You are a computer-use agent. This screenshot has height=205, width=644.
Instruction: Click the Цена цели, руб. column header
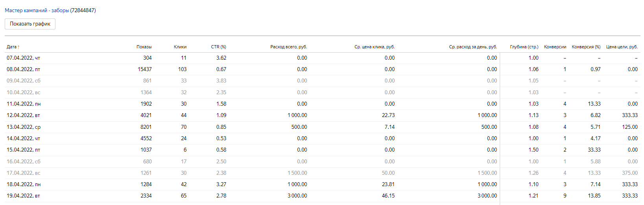(622, 47)
